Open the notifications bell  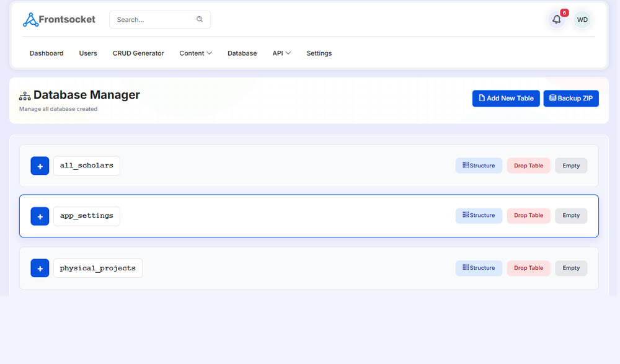click(x=557, y=20)
